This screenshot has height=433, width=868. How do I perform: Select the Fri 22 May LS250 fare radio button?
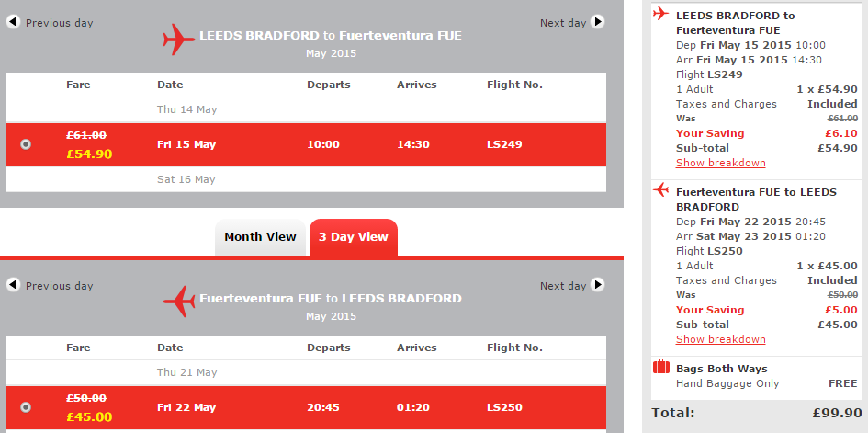pos(26,407)
